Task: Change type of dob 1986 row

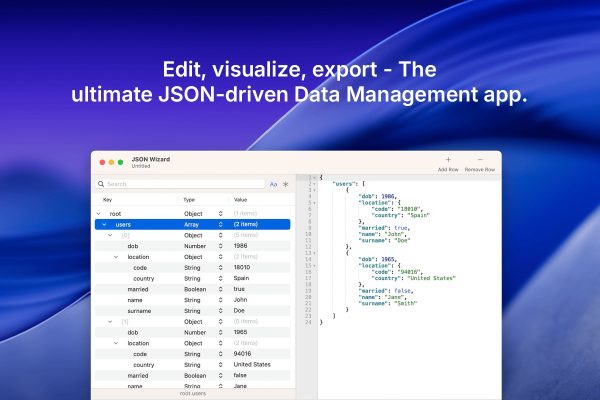Action: click(x=220, y=246)
